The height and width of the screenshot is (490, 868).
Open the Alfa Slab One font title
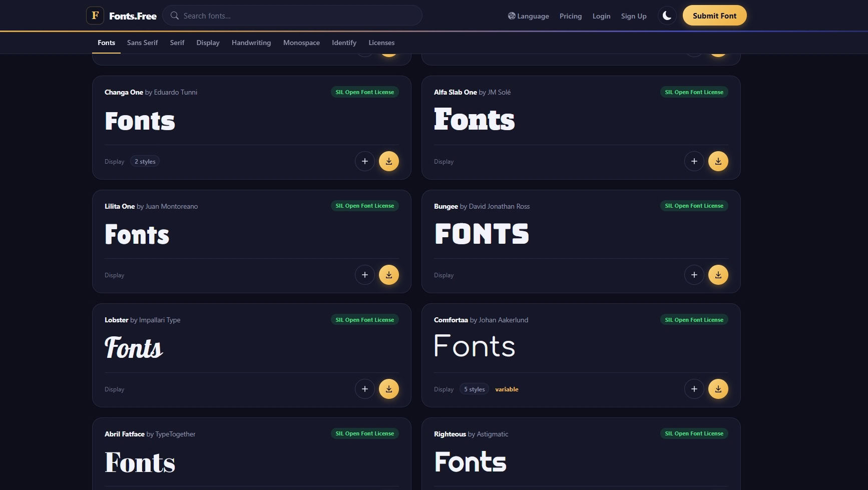pos(455,92)
